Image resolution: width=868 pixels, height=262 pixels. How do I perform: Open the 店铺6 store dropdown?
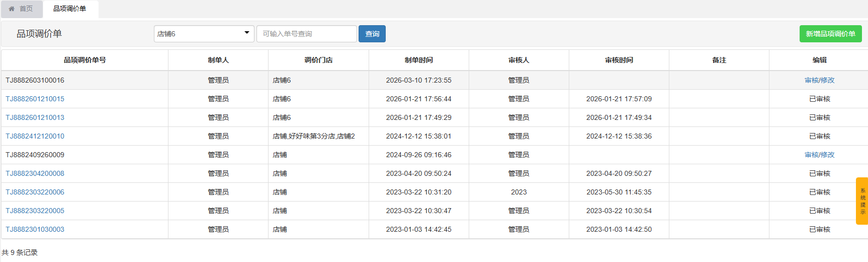coord(204,34)
